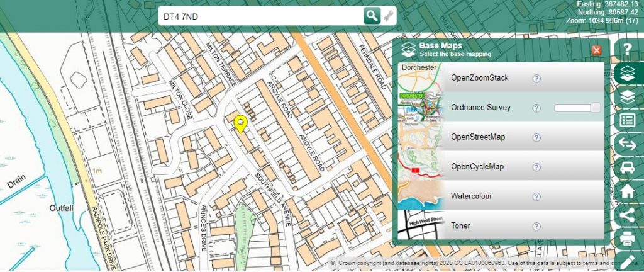Image resolution: width=644 pixels, height=272 pixels.
Task: Click the Watercolour preview thumbnail
Action: (420, 196)
